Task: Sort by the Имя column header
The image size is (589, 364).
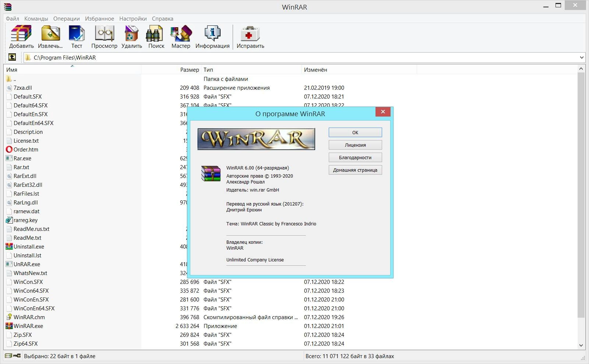Action: point(72,69)
